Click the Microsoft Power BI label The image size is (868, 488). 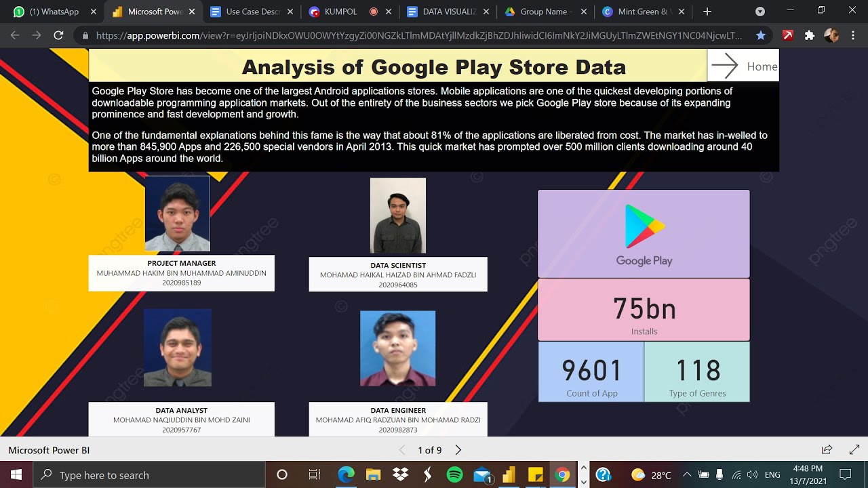[x=49, y=450]
